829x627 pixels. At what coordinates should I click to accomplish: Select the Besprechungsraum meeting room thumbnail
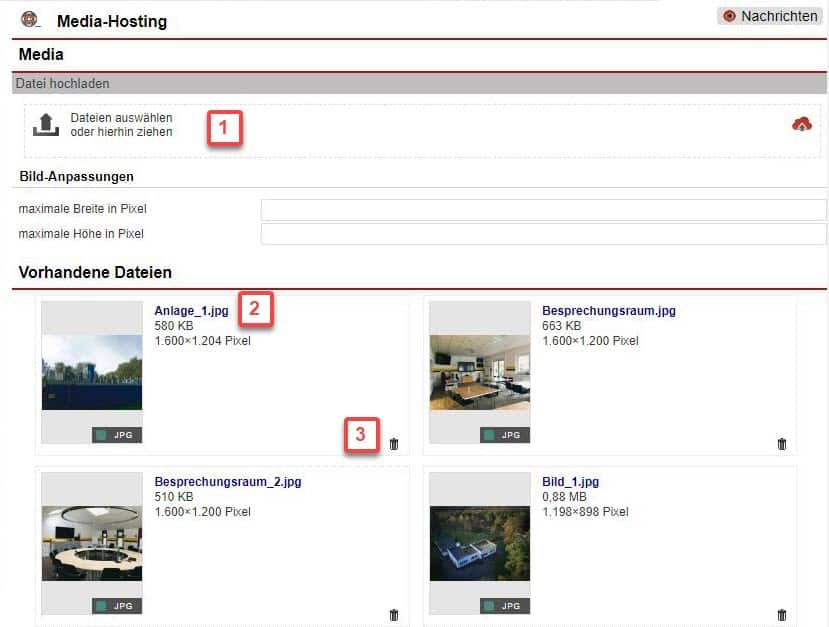479,372
